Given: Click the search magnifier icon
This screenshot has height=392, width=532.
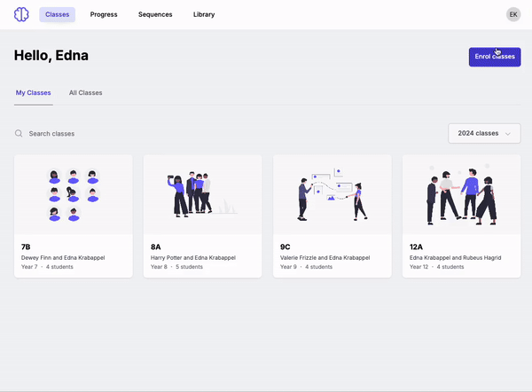Looking at the screenshot, I should click(x=19, y=133).
